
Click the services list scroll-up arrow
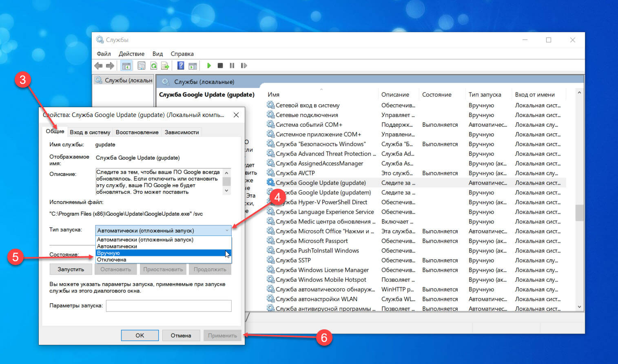[579, 93]
